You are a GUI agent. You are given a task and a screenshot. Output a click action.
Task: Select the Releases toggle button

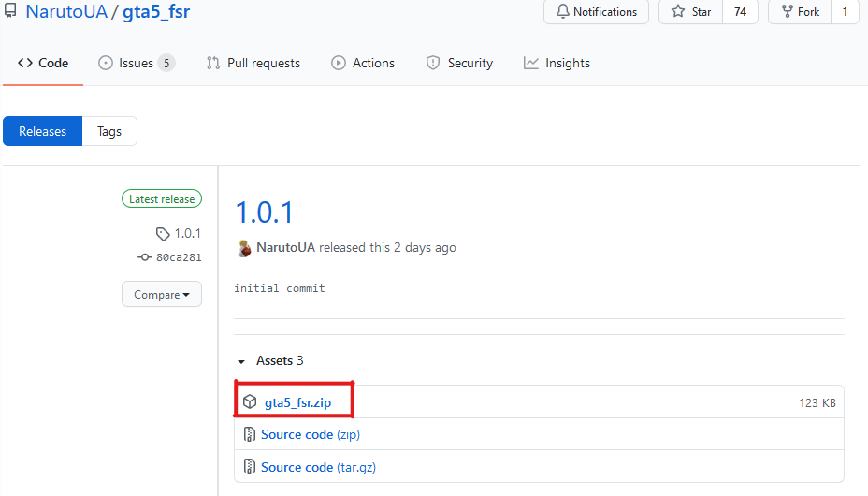43,131
